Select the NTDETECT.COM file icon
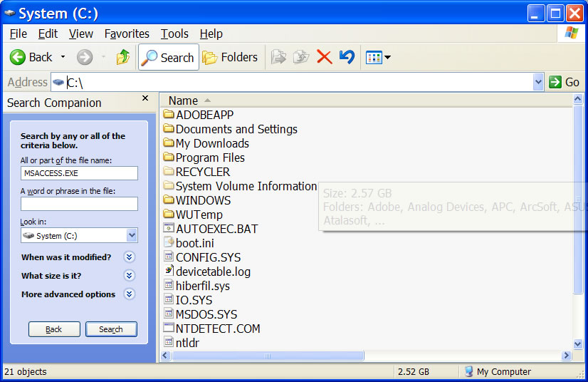Screen dimensions: 588x382 click(x=169, y=328)
